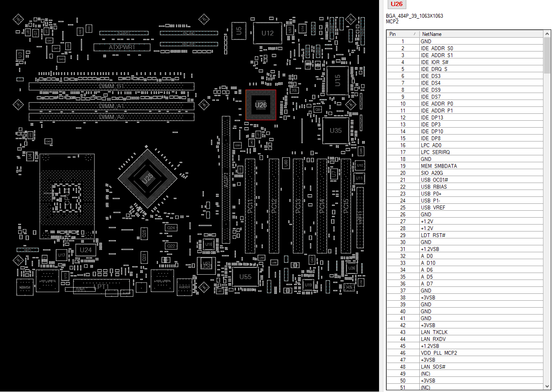
Task: Select the A_D10 net row
Action: coord(465,263)
